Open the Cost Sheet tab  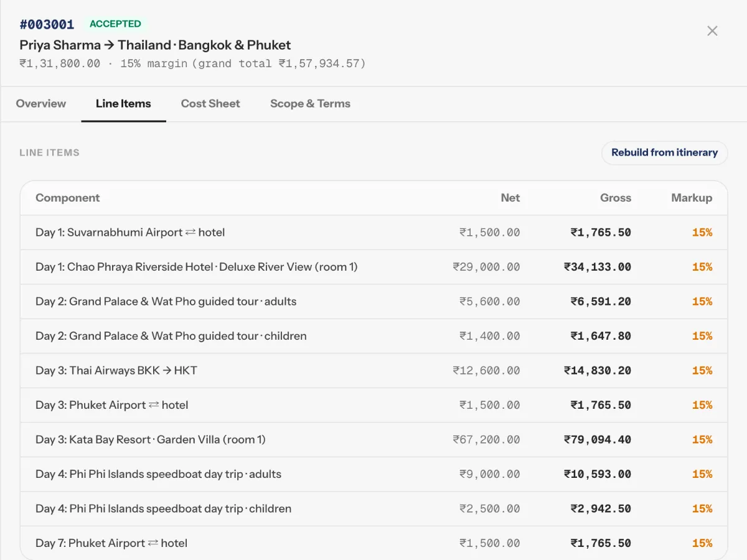click(210, 104)
